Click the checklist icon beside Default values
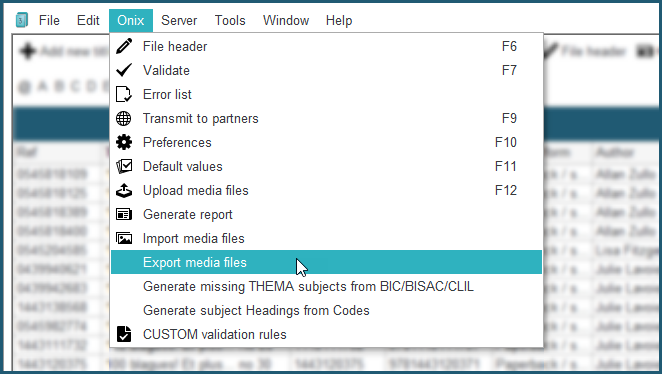Screen dimensions: 662x374 124,166
